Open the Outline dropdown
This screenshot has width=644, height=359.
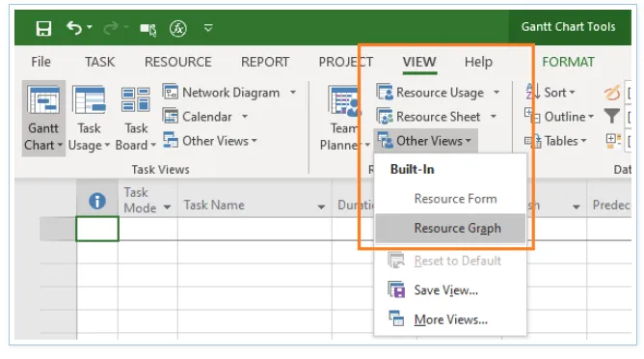559,117
